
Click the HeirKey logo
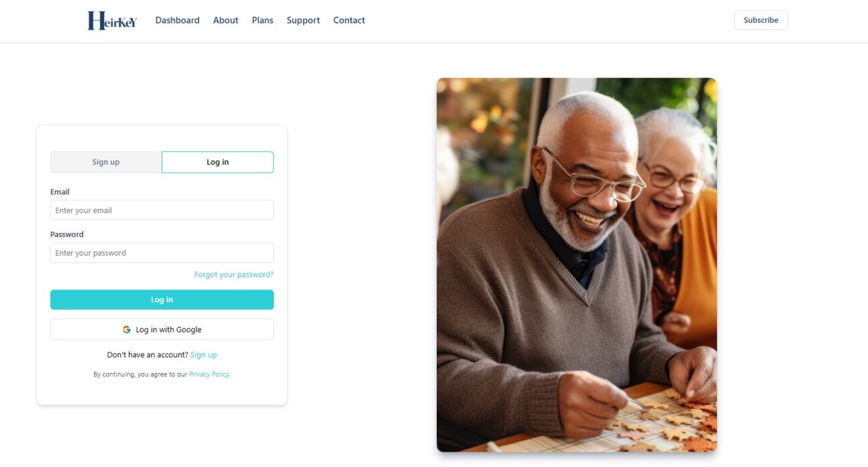click(112, 20)
